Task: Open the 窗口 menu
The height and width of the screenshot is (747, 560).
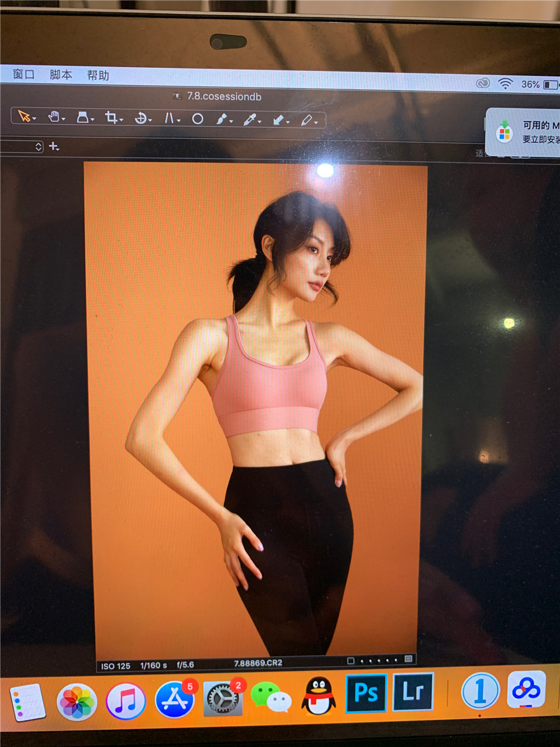Action: [24, 74]
